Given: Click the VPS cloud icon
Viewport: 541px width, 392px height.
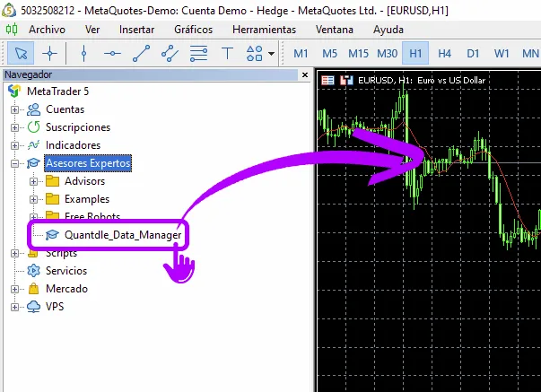Looking at the screenshot, I should pyautogui.click(x=33, y=307).
